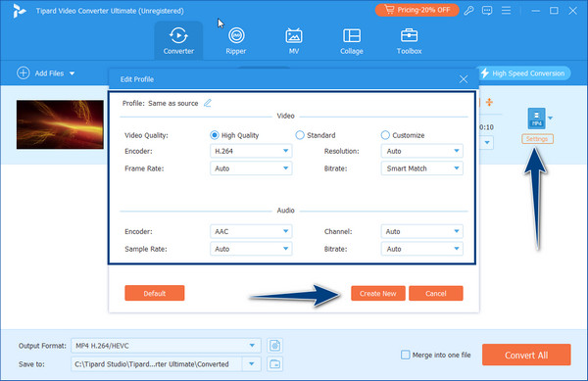Open the Toolbox tab
Screen dimensions: 588x381
point(409,41)
